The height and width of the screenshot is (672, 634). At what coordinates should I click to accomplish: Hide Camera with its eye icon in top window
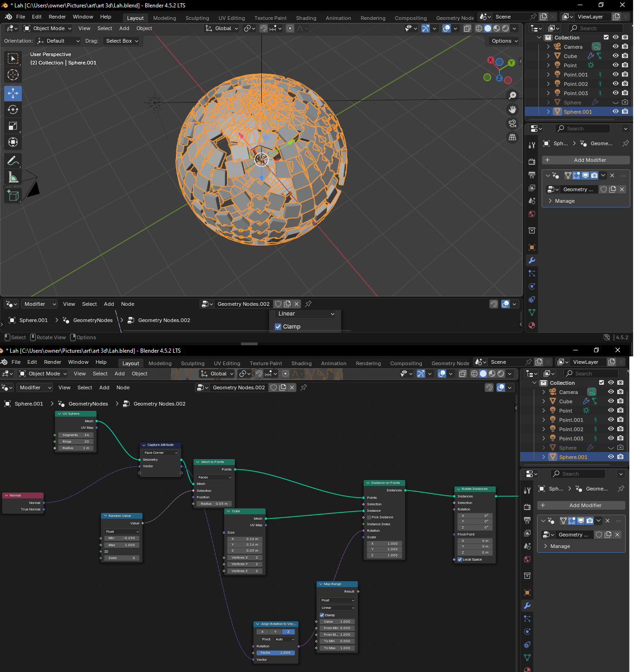[x=615, y=46]
